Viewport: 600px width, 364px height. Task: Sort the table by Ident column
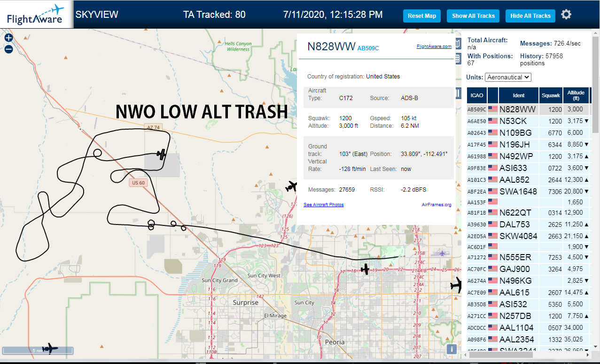click(519, 95)
